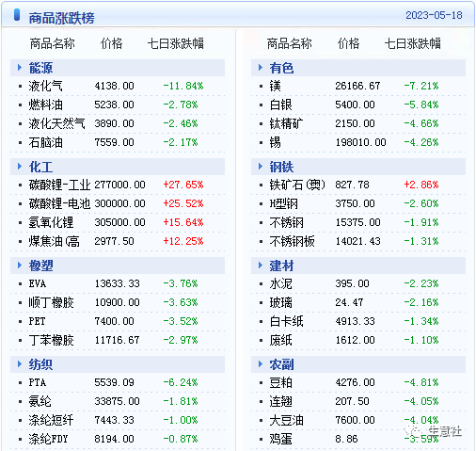Select the 钛精矿 commodity

pos(286,123)
